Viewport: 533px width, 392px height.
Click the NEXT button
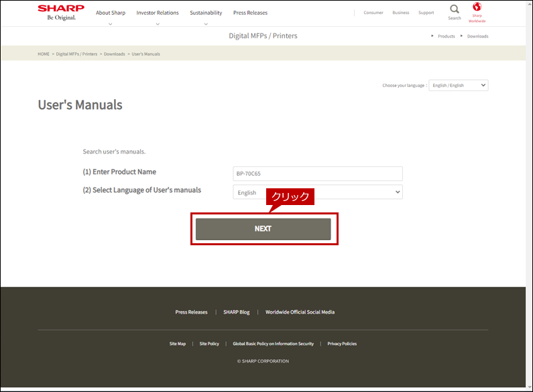click(x=263, y=229)
